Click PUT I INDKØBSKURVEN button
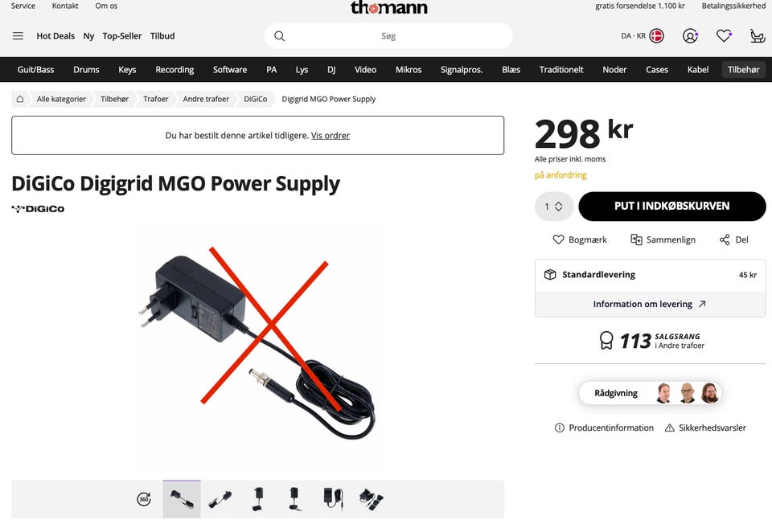Viewport: 772px width, 532px height. [672, 207]
